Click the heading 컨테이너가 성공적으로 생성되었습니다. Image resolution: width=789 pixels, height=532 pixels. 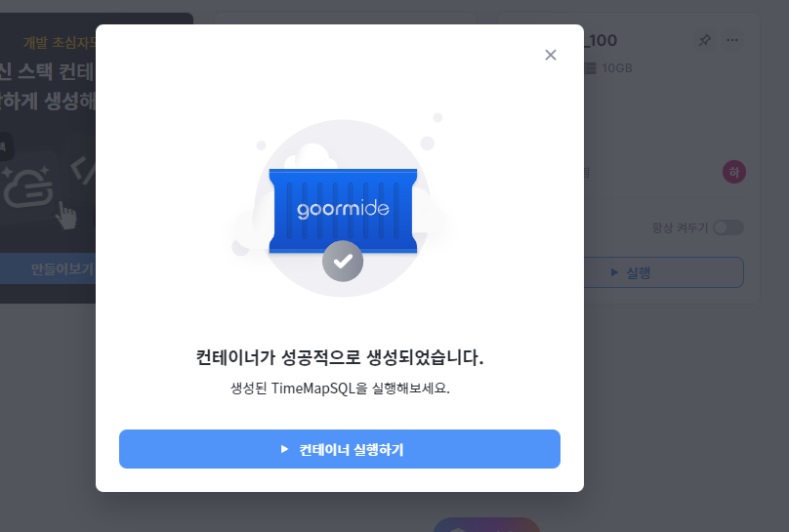[340, 357]
